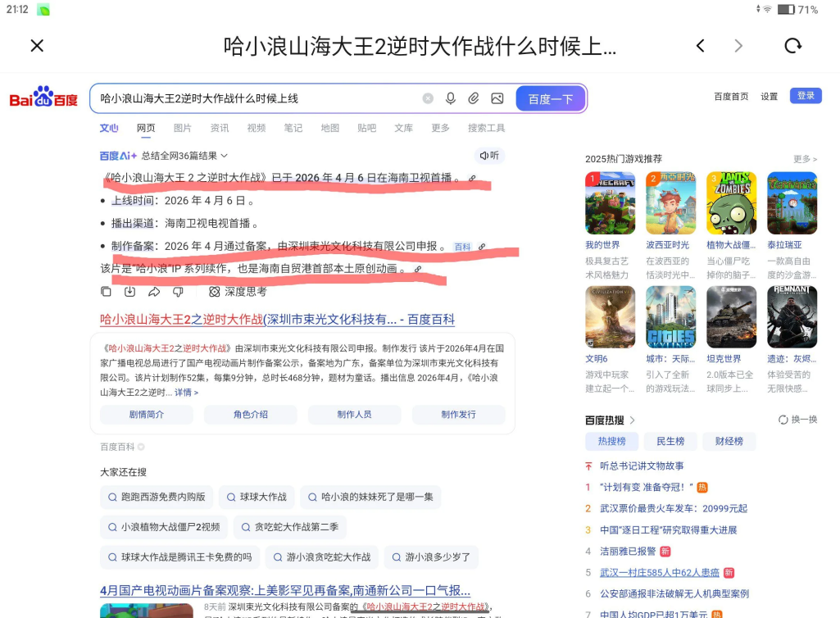Open the 波西亚时光 game thumbnail
Screen dimensions: 840x618
pyautogui.click(x=670, y=203)
